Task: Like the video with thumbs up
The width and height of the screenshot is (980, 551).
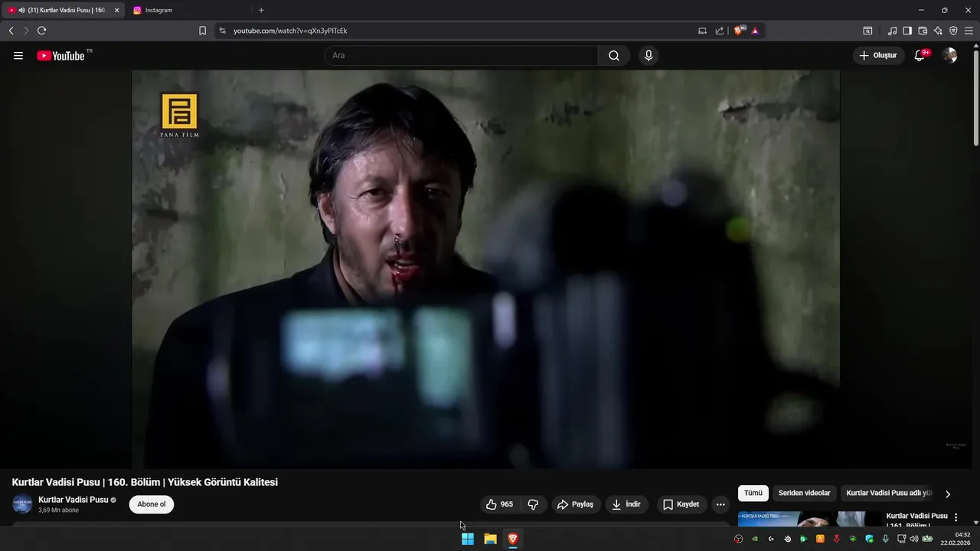Action: [x=500, y=504]
